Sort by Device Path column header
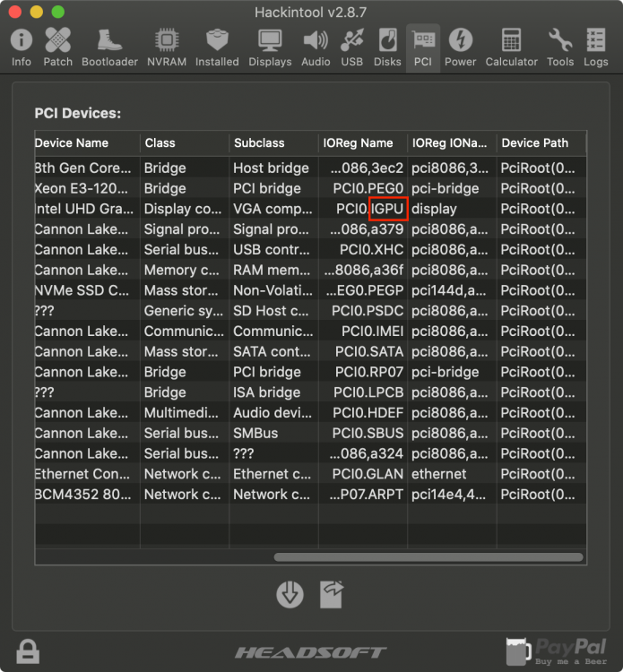This screenshot has height=672, width=623. (x=541, y=142)
